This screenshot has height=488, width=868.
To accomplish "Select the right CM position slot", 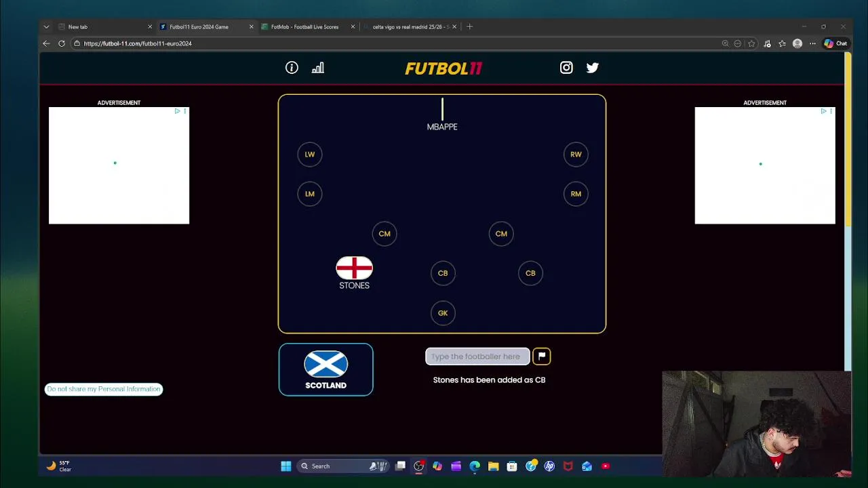I will point(501,234).
